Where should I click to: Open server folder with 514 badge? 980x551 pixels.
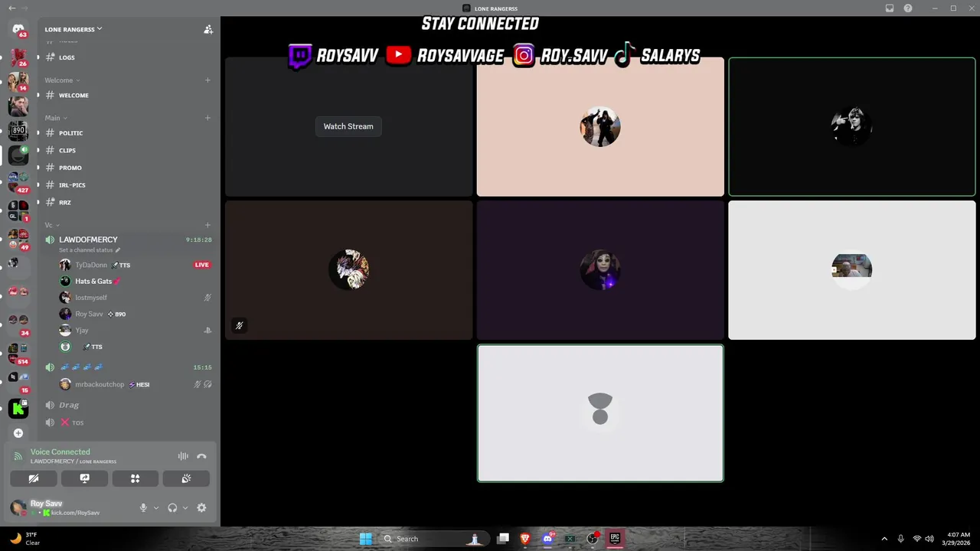[18, 354]
